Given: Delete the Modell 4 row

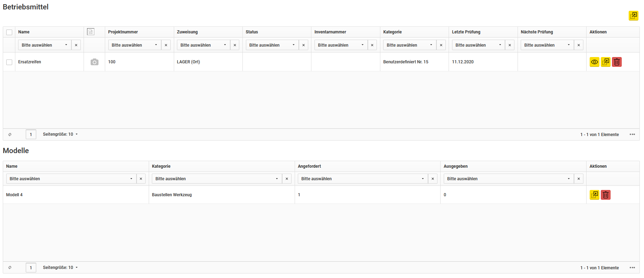Looking at the screenshot, I should point(606,195).
